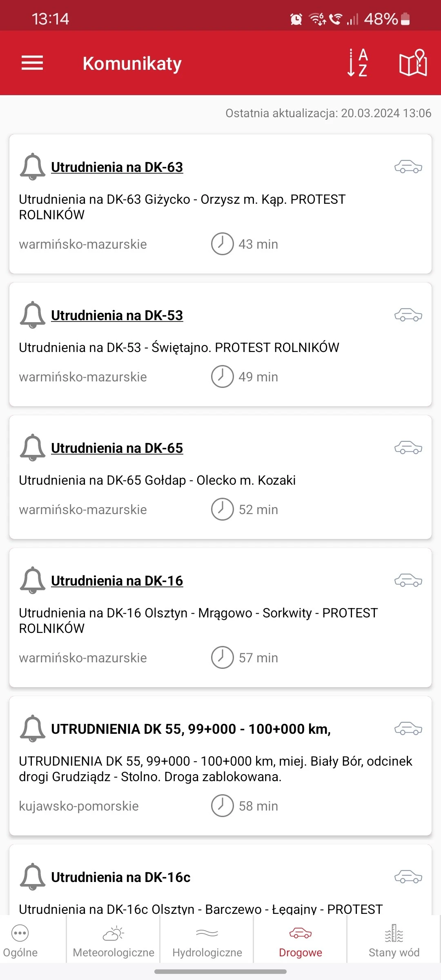The height and width of the screenshot is (980, 441).
Task: Open the Utrudnienia na DK-65 alert
Action: pos(117,448)
